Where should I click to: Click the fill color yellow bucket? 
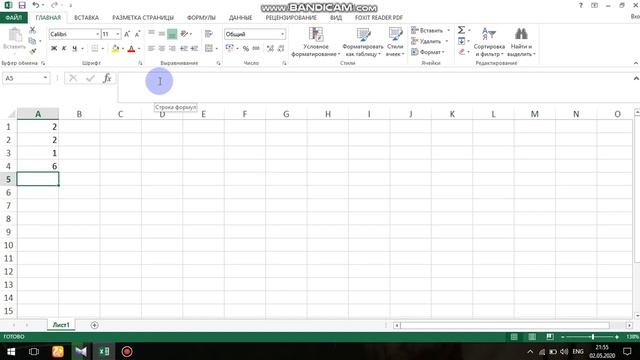tap(116, 49)
